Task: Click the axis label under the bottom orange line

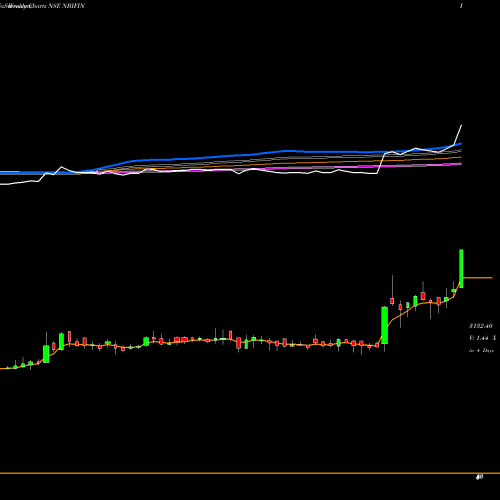Action: (x=479, y=477)
